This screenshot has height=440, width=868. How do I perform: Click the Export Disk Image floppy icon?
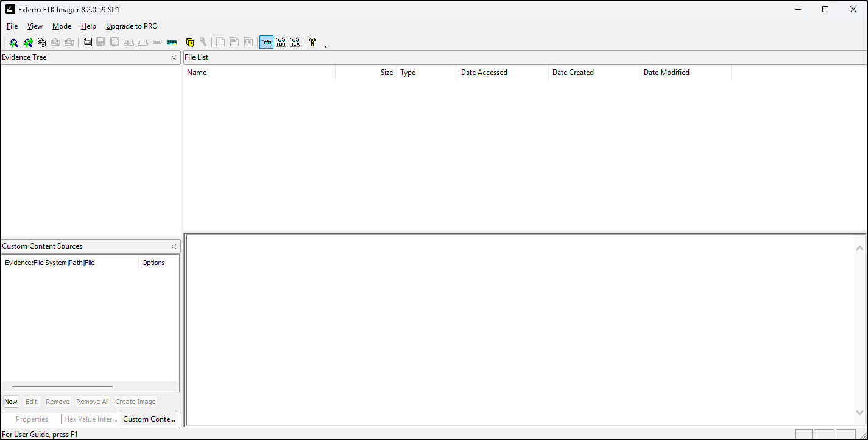[x=101, y=42]
